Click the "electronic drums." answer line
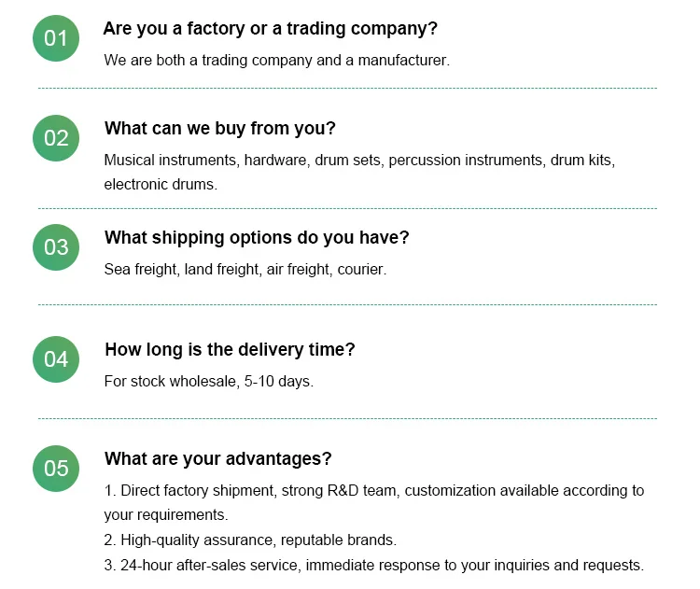This screenshot has width=700, height=589. 161,185
